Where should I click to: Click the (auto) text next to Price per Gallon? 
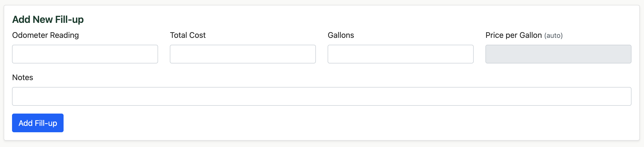(553, 36)
